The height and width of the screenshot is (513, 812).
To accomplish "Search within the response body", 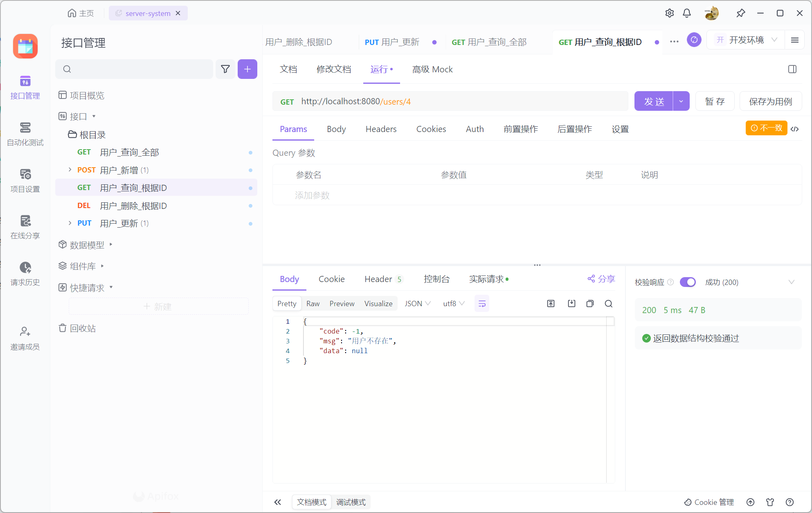I will (x=609, y=303).
